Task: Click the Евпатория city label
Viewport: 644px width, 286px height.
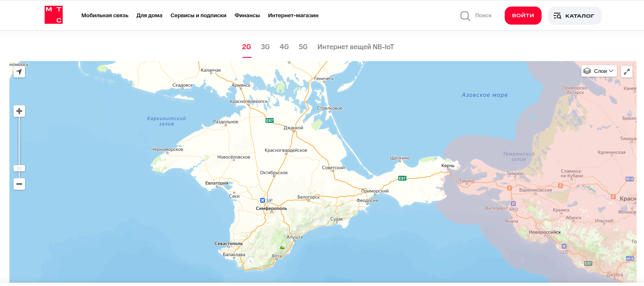Action: click(x=217, y=183)
